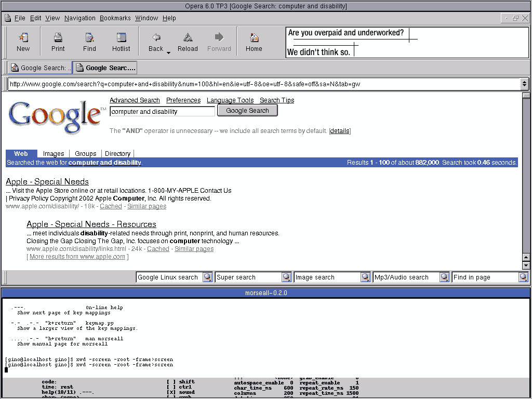The image size is (532, 399).
Task: Toggle the shift checkbox in morseall
Action: pos(170,382)
